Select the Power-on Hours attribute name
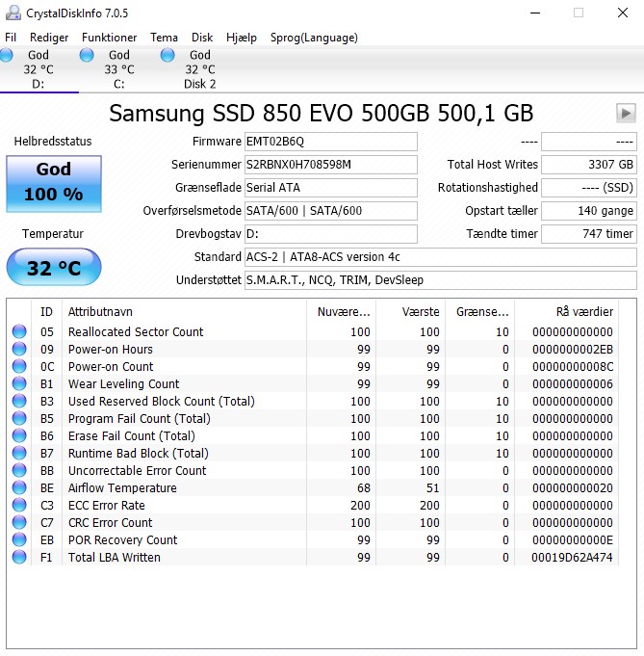Viewport: 644px width, 656px height. click(x=111, y=349)
